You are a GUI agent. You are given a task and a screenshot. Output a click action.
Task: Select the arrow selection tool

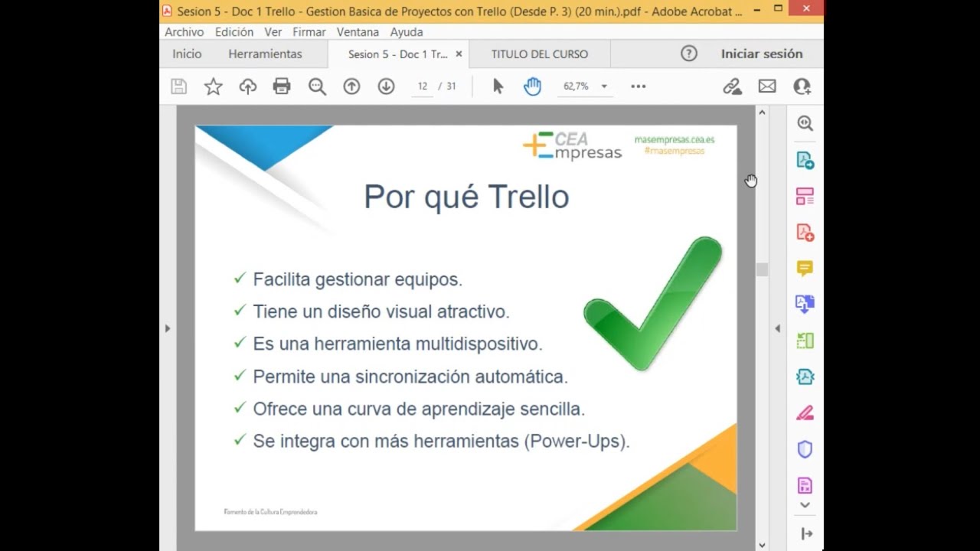[498, 86]
